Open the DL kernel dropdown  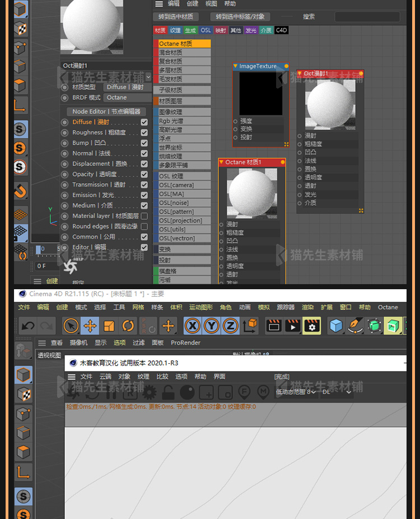(x=337, y=392)
